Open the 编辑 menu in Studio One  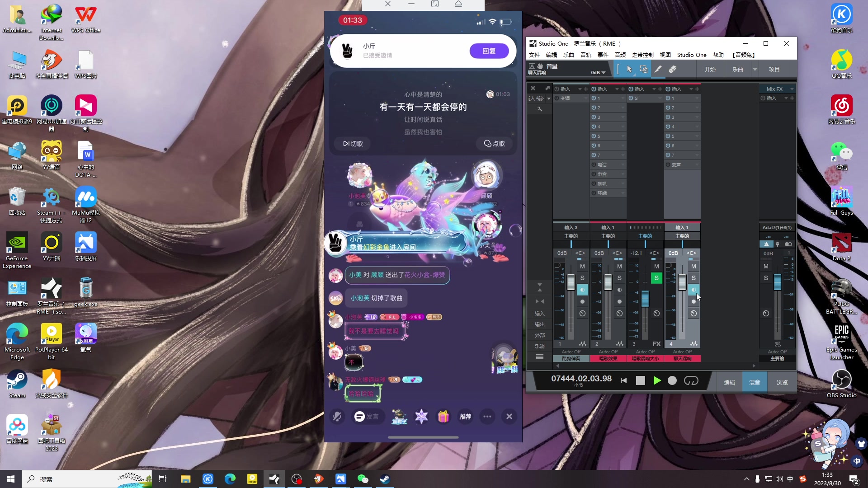point(552,55)
